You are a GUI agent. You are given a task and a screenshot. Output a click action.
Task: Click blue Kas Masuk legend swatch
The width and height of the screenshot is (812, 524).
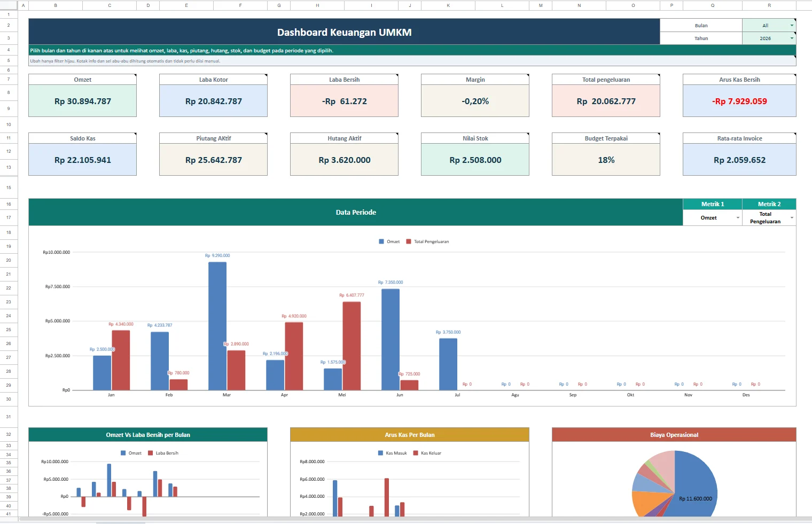click(380, 453)
